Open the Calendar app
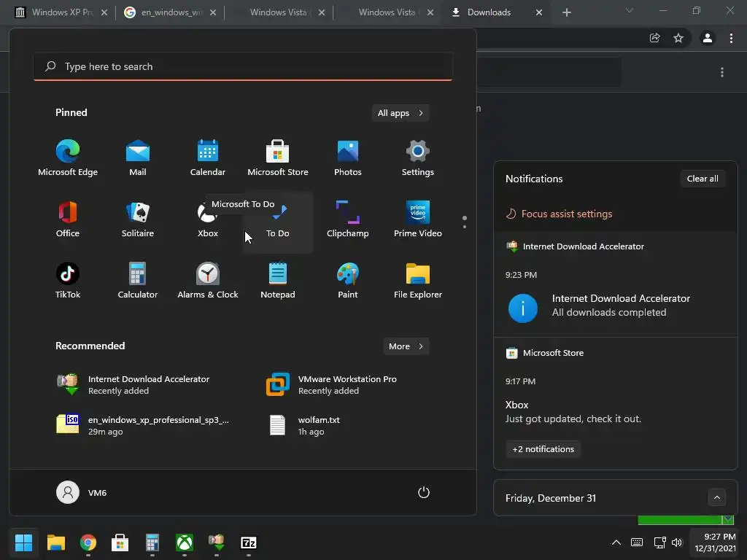The width and height of the screenshot is (747, 560). click(x=208, y=158)
